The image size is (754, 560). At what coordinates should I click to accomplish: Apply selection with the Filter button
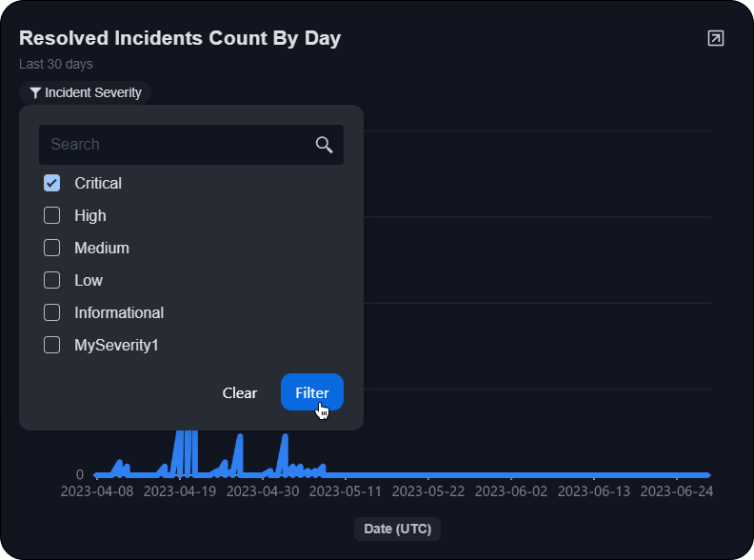(x=311, y=392)
